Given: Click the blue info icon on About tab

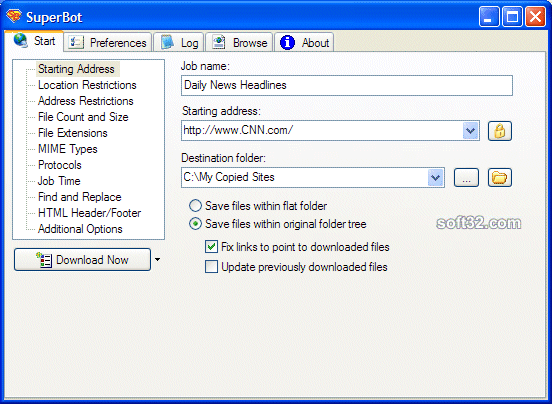Looking at the screenshot, I should tap(287, 43).
